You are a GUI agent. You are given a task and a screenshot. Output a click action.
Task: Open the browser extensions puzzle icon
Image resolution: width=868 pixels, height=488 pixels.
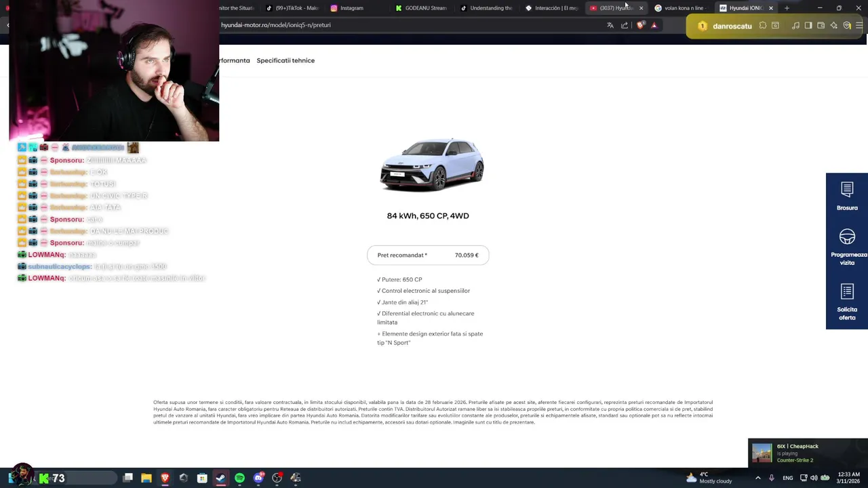point(763,26)
